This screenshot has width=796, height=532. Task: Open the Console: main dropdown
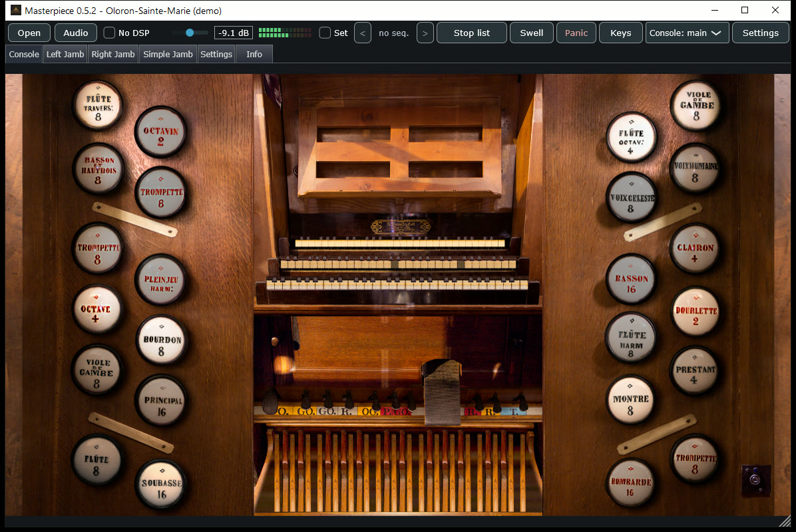tap(687, 33)
